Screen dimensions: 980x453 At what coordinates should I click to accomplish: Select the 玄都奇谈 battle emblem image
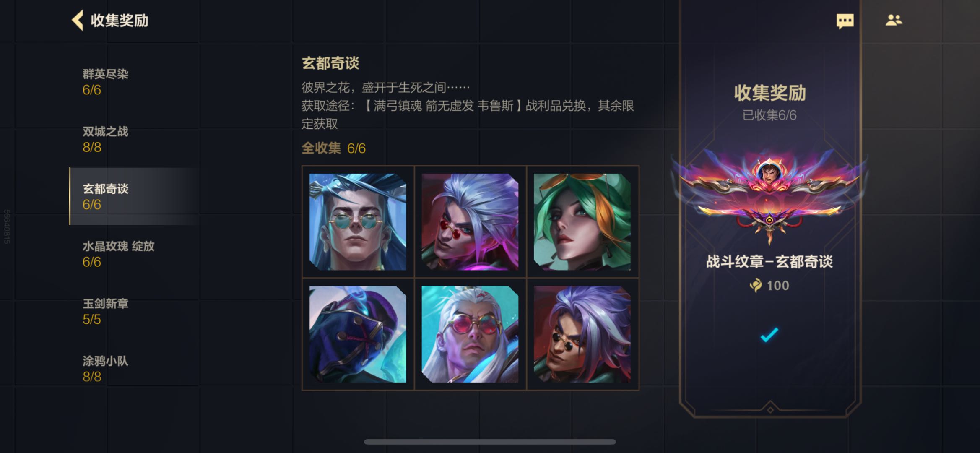point(769,196)
